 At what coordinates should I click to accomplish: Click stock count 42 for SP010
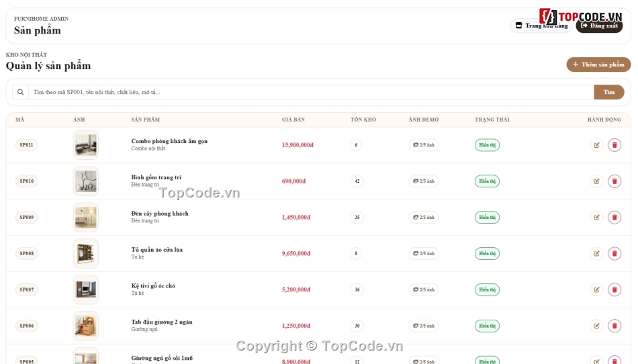point(357,181)
